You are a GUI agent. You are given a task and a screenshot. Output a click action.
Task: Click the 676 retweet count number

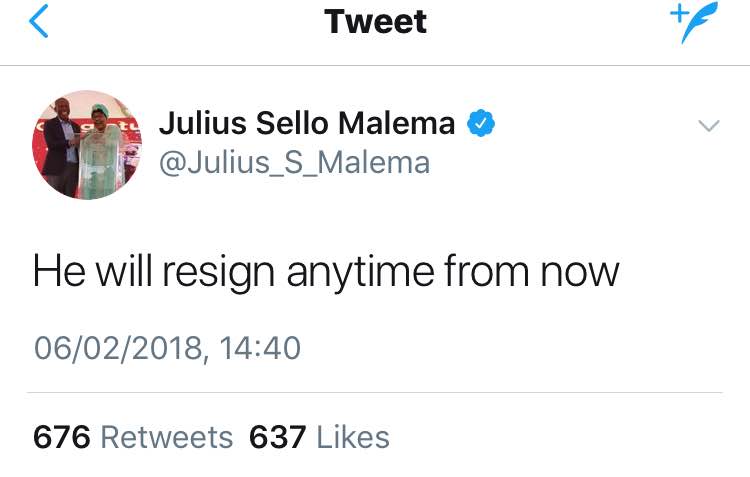62,437
